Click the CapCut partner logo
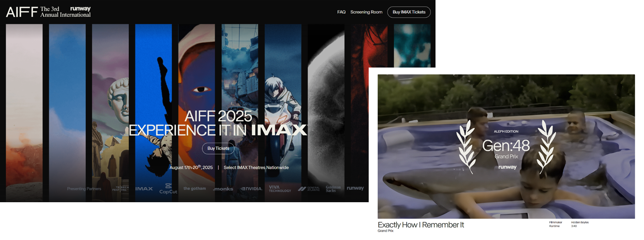This screenshot has width=644, height=240. (168, 189)
